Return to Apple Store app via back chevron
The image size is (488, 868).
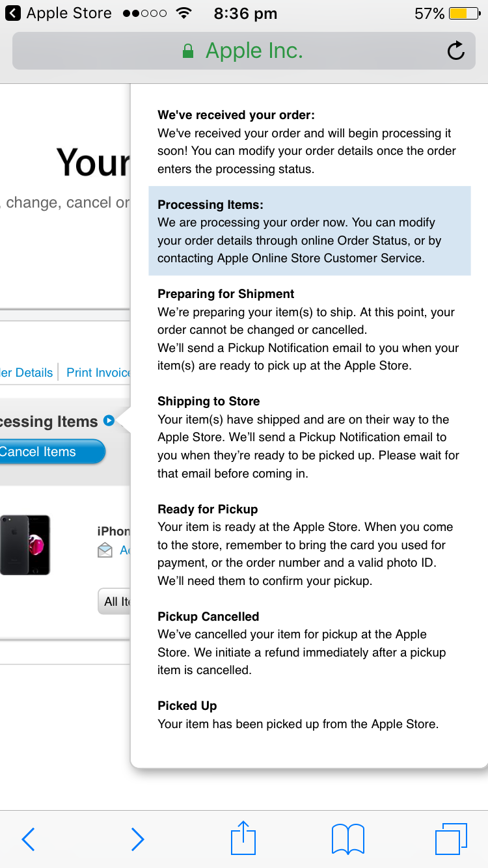click(13, 13)
